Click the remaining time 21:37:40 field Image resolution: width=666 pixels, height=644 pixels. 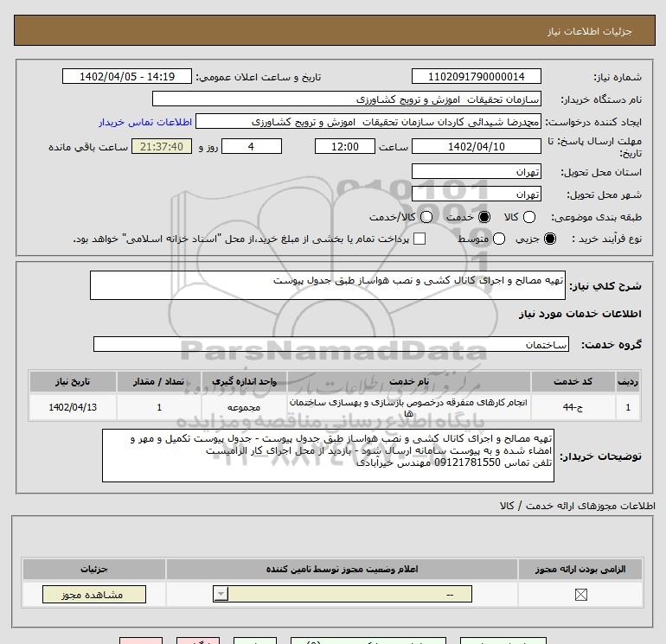(x=162, y=146)
